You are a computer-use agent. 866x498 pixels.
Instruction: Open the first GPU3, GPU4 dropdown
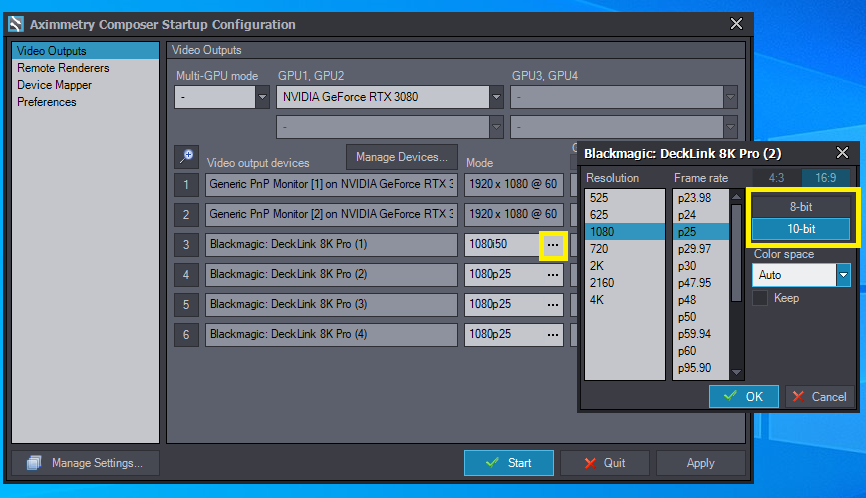pyautogui.click(x=730, y=97)
